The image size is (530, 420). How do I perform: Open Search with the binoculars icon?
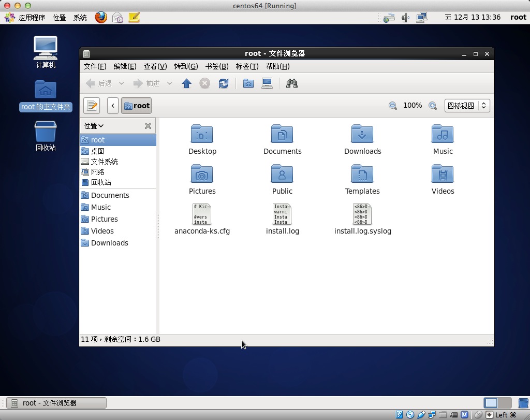[292, 83]
